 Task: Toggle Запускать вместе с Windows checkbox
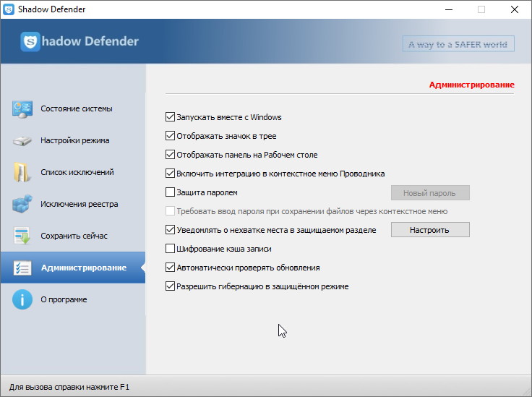(170, 117)
